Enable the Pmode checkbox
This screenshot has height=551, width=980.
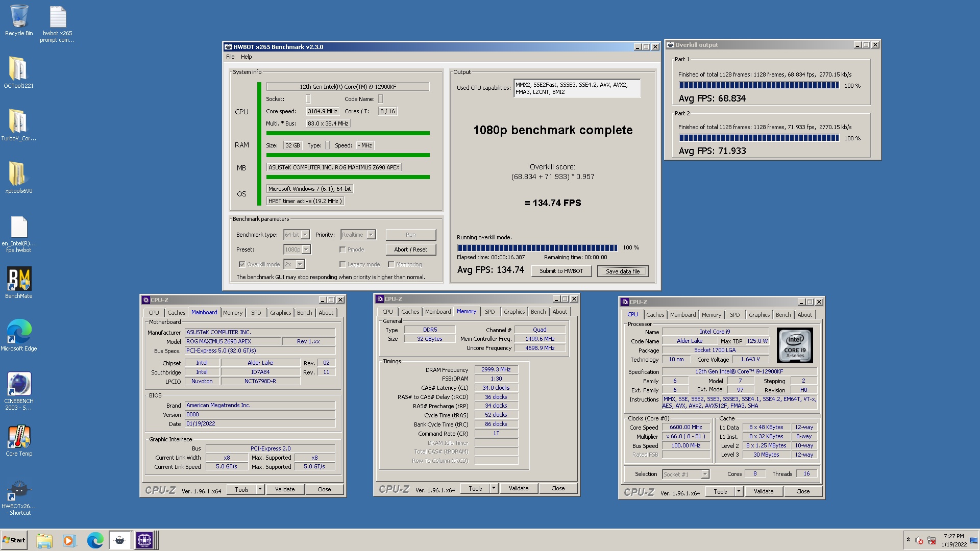point(342,249)
